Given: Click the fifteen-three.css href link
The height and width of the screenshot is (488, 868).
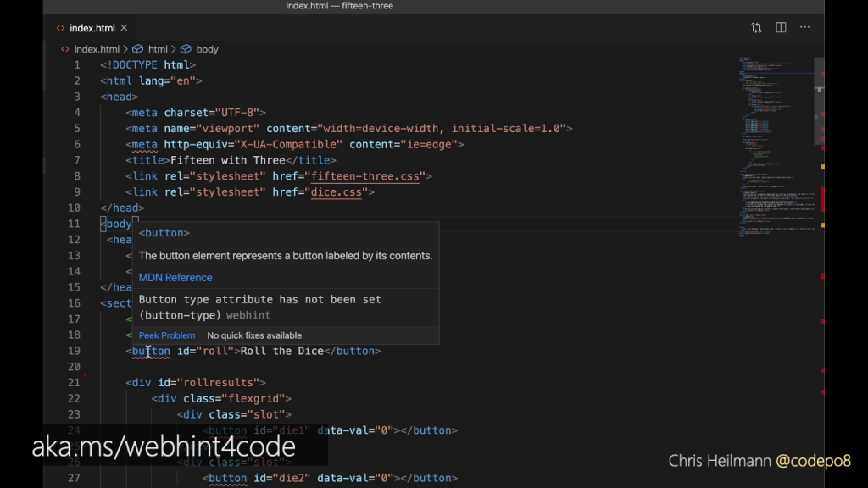Looking at the screenshot, I should (x=365, y=176).
